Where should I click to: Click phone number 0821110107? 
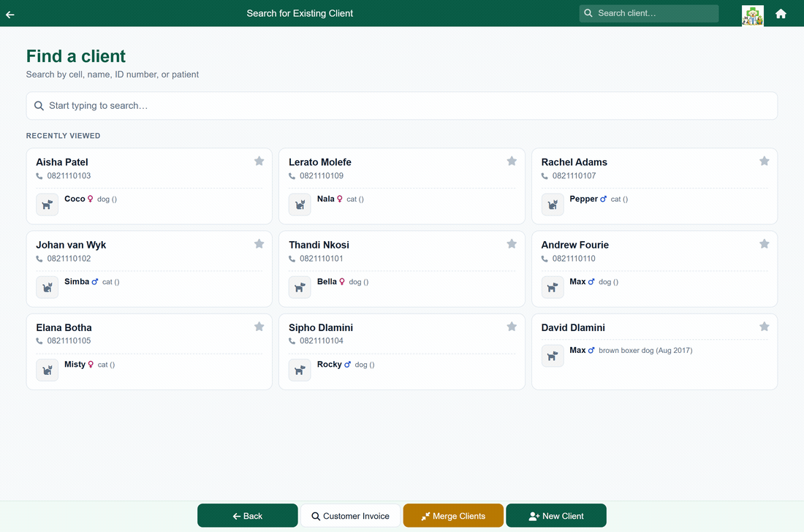(574, 176)
